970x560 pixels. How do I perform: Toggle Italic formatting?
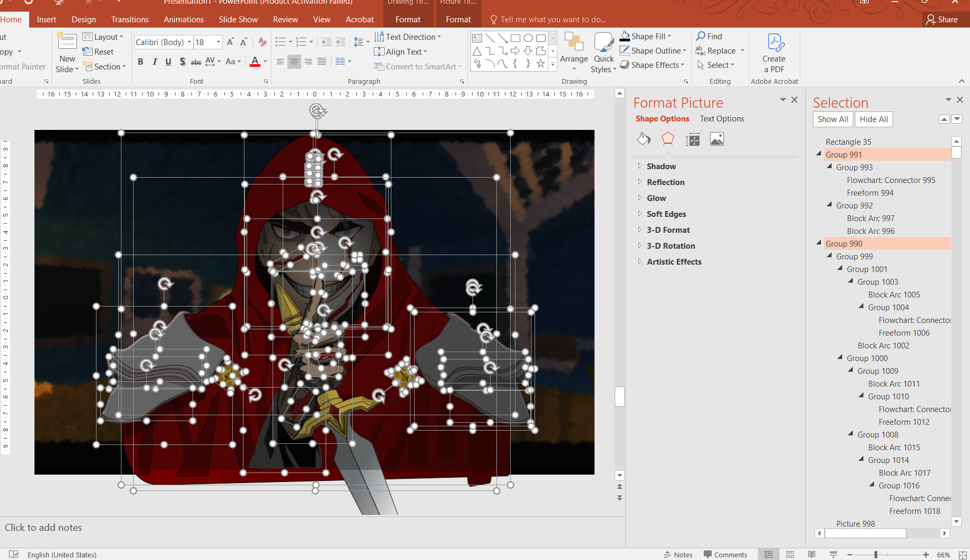point(154,62)
